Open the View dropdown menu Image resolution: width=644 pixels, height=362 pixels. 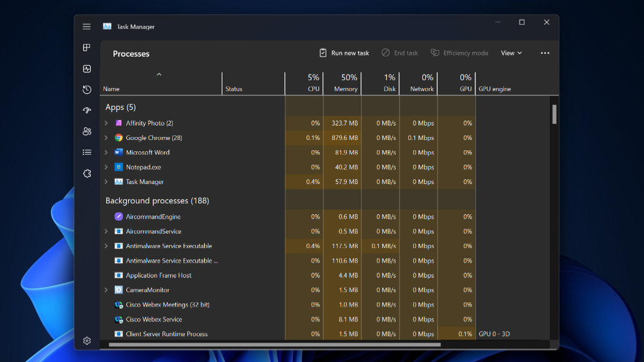pos(511,53)
